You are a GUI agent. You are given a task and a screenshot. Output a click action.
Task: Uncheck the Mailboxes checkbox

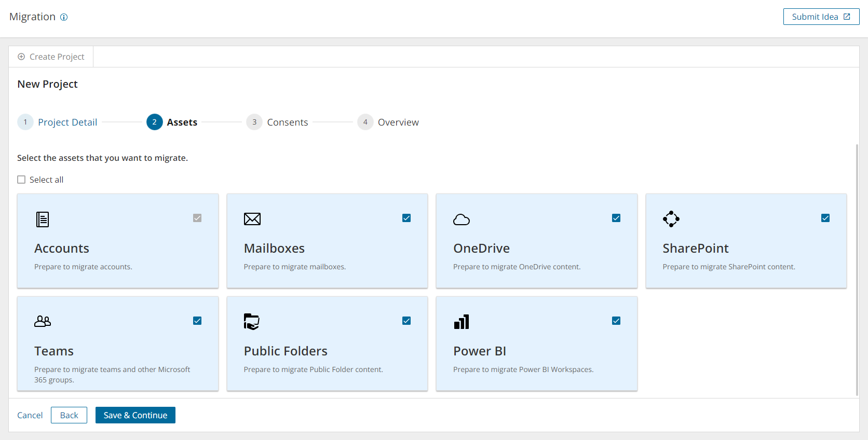coord(406,218)
